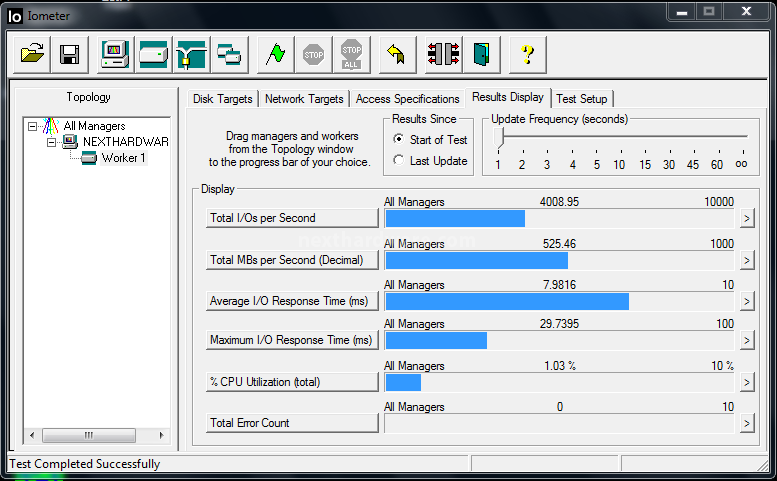The height and width of the screenshot is (481, 777).
Task: Click the % CPU Utilization (total) button
Action: 292,382
